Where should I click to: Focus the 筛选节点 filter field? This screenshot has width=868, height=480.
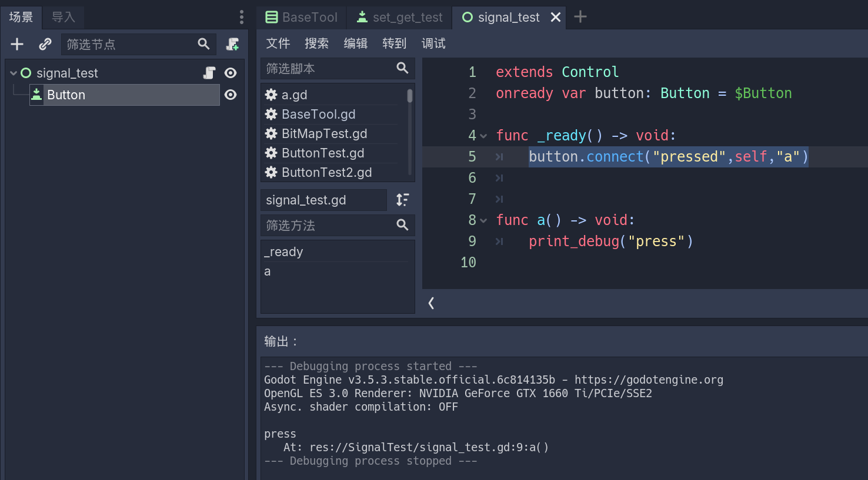tap(138, 44)
